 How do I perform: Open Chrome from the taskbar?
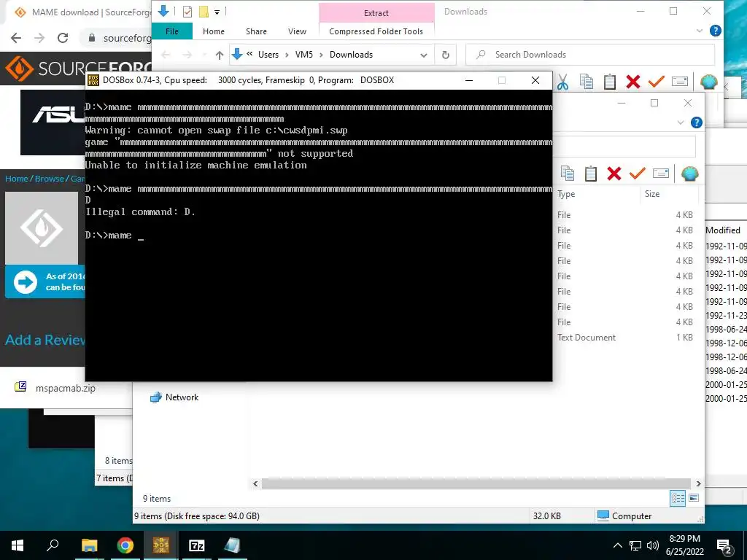pyautogui.click(x=125, y=545)
